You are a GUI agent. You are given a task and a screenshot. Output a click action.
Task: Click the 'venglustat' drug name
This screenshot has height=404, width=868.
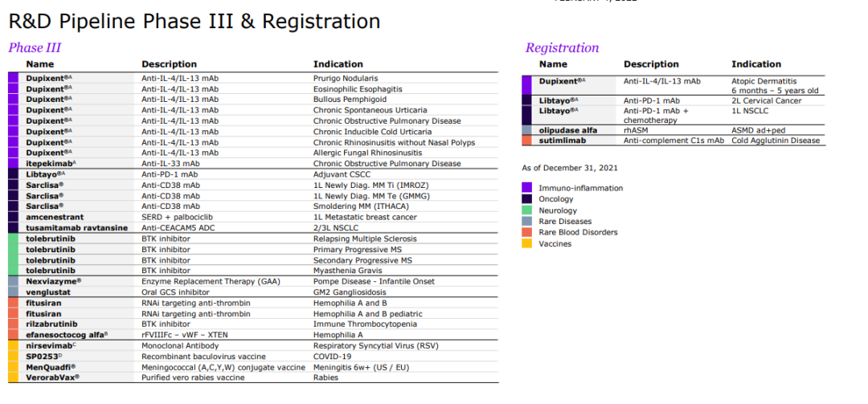pos(47,292)
